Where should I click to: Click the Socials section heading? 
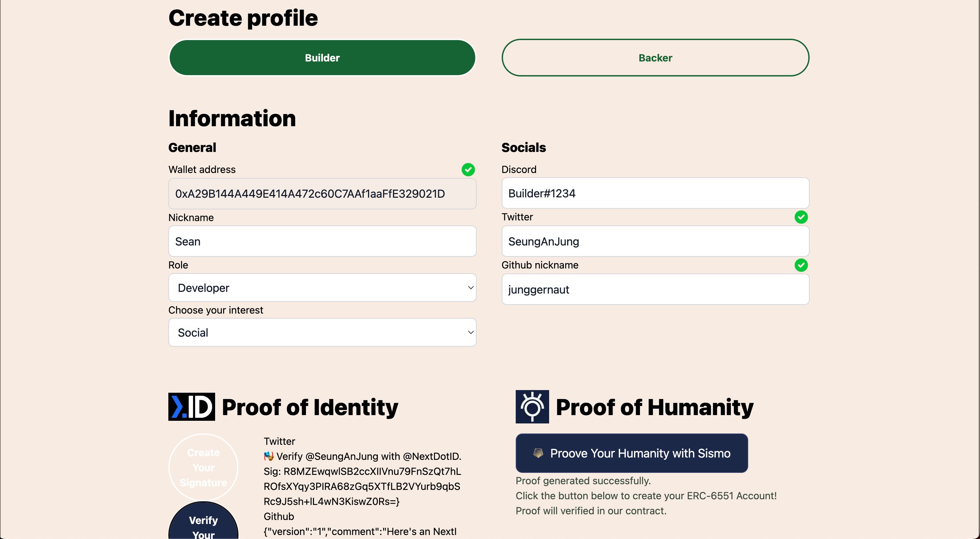[523, 148]
